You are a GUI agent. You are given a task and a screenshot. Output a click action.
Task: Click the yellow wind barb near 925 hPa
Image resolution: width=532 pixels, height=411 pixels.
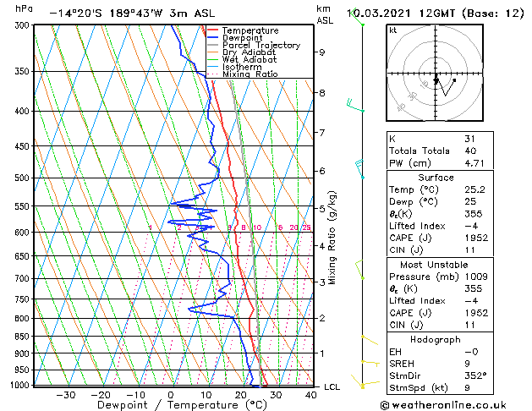pos(370,363)
